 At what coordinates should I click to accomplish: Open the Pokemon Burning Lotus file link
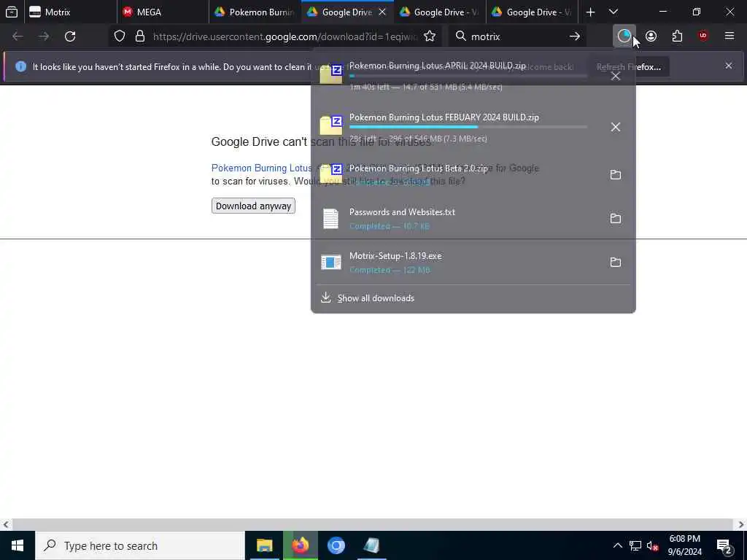click(x=261, y=168)
